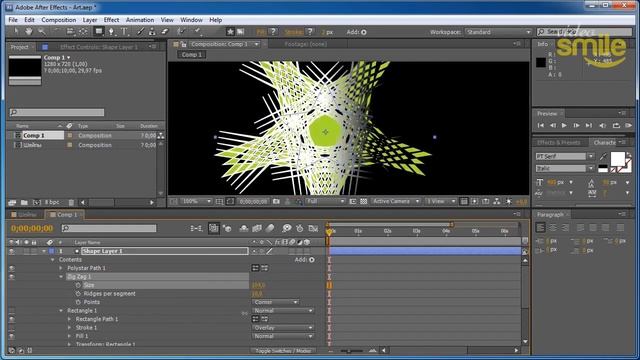The height and width of the screenshot is (360, 640).
Task: Click the Comp 1 thumbnail in Project
Action: tap(25, 70)
